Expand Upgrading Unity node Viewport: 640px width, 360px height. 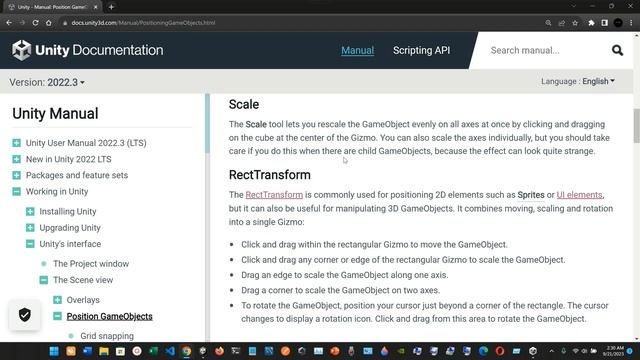pos(30,228)
